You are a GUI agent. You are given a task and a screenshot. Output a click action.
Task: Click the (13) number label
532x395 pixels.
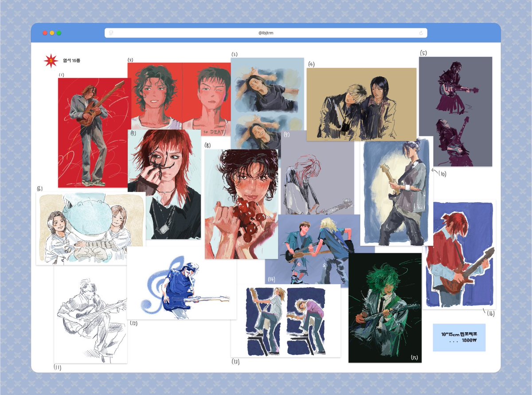(x=235, y=362)
